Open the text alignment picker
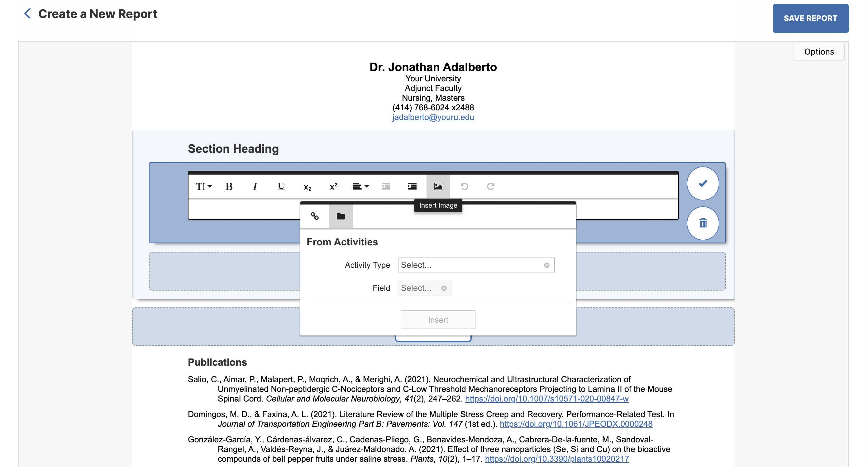 [x=360, y=186]
